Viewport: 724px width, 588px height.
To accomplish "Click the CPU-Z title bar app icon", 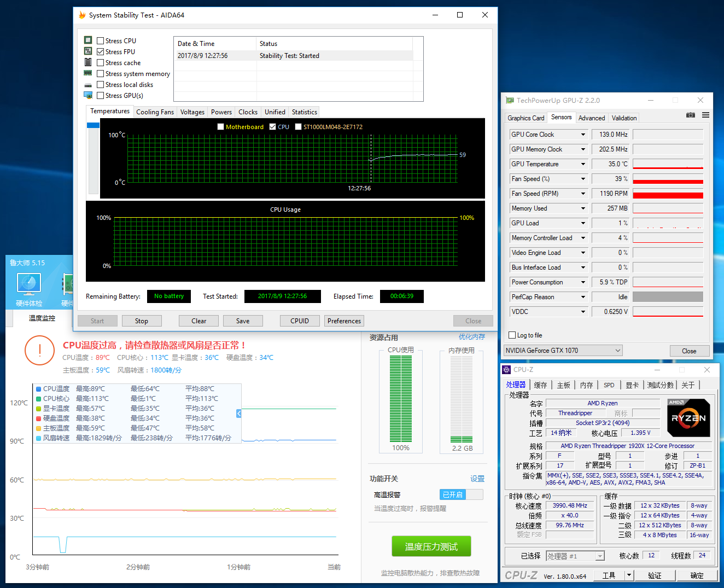I will coord(507,370).
